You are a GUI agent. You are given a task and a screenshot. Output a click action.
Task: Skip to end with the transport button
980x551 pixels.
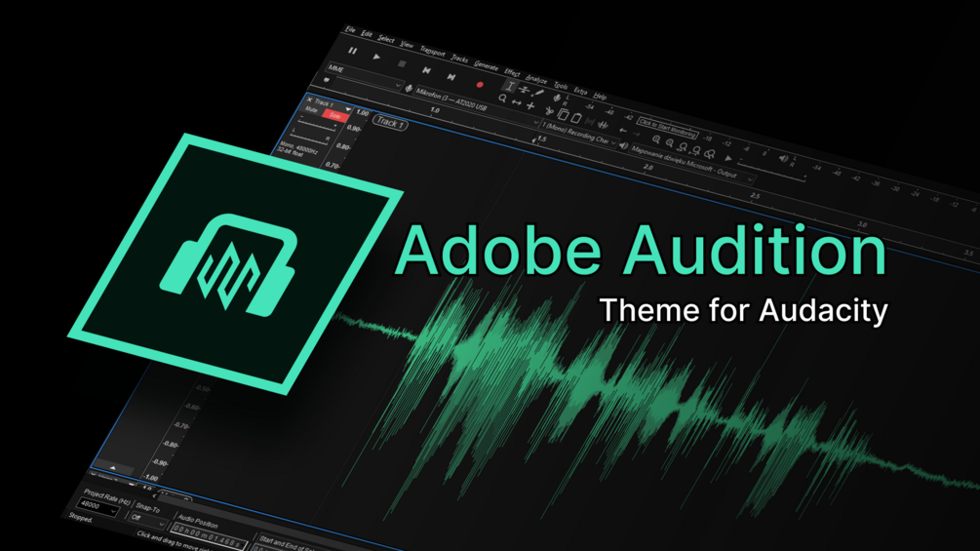(x=451, y=77)
